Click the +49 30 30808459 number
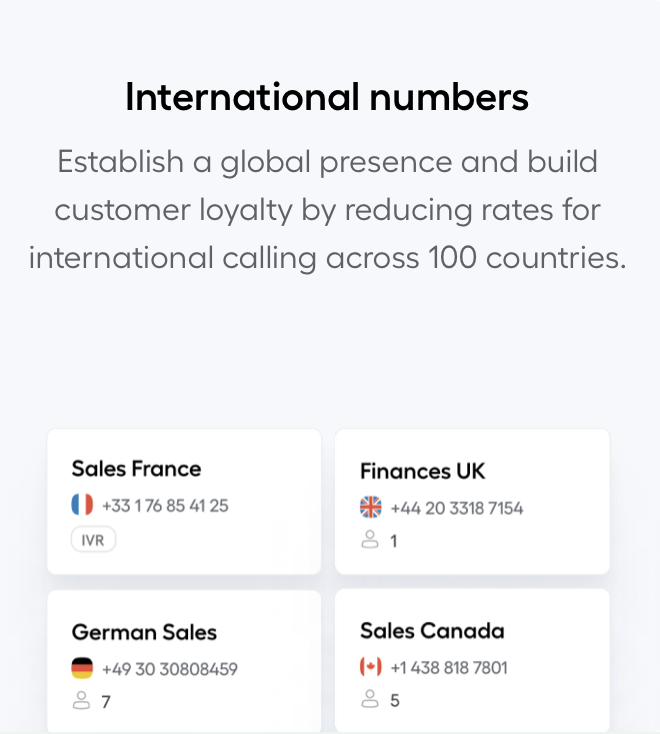The image size is (660, 734). (x=170, y=669)
